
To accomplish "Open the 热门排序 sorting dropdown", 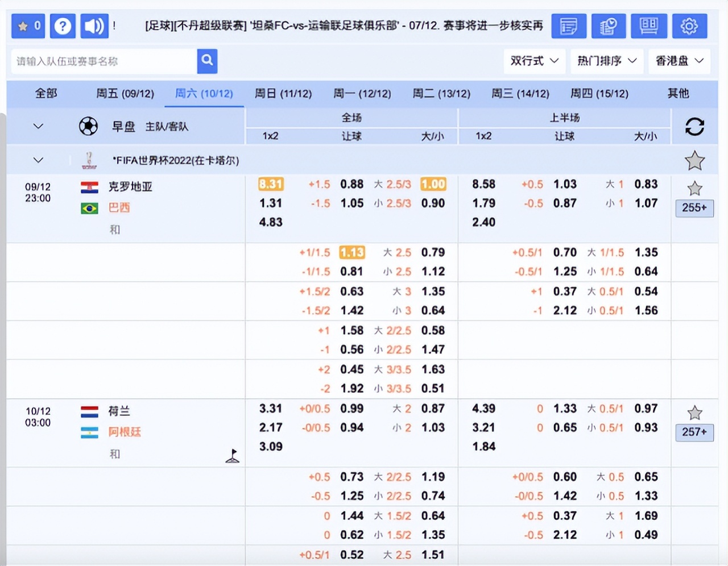I will tap(607, 61).
